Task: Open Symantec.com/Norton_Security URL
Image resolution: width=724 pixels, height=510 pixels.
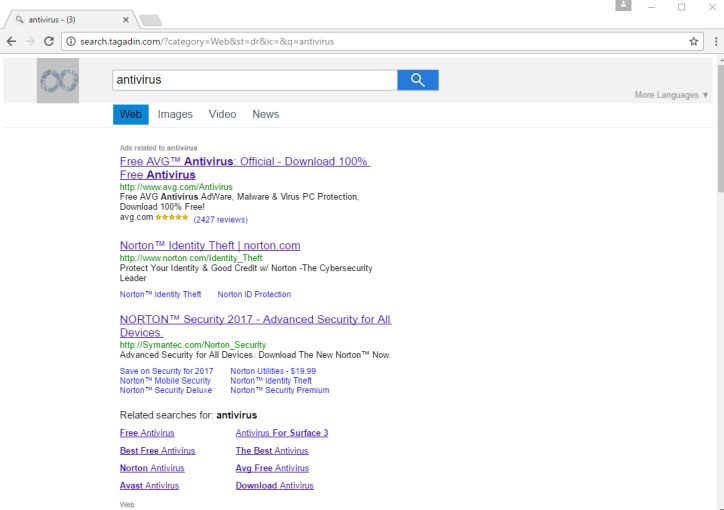Action: click(193, 345)
